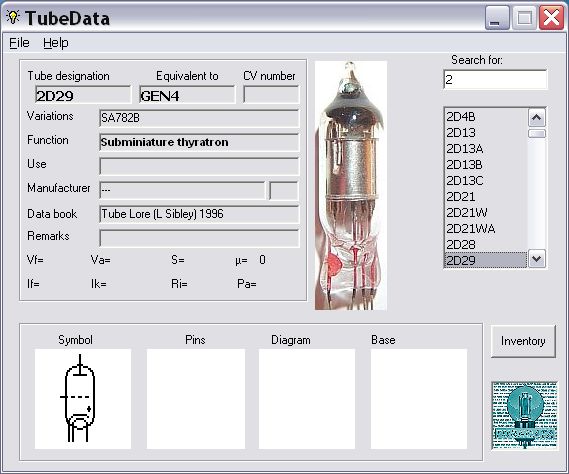Image resolution: width=569 pixels, height=474 pixels.
Task: Click the Data book field
Action: tap(199, 214)
